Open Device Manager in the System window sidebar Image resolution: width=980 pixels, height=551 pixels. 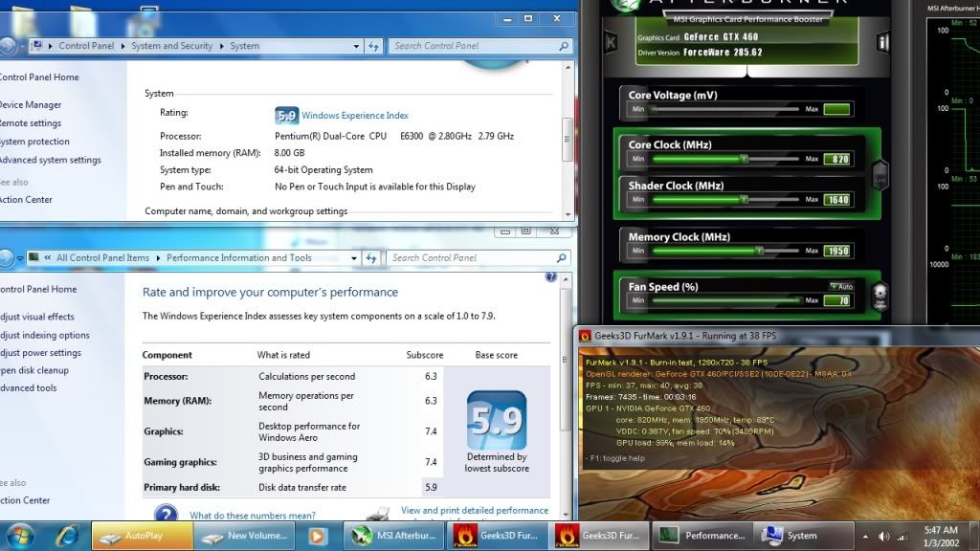[30, 105]
